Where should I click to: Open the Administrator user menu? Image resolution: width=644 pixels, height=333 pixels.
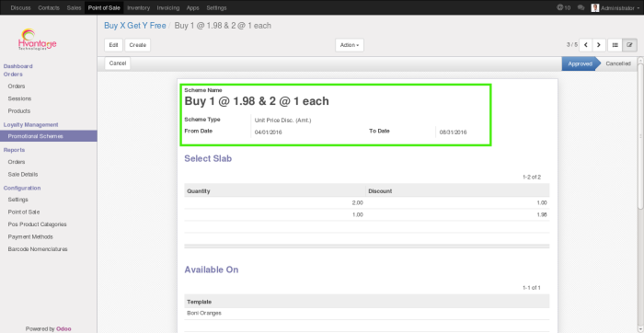(615, 7)
